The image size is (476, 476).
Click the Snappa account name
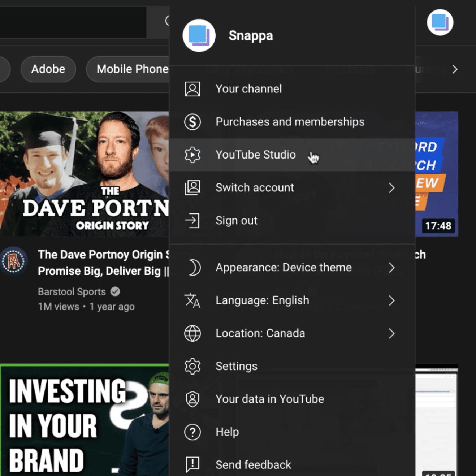251,35
